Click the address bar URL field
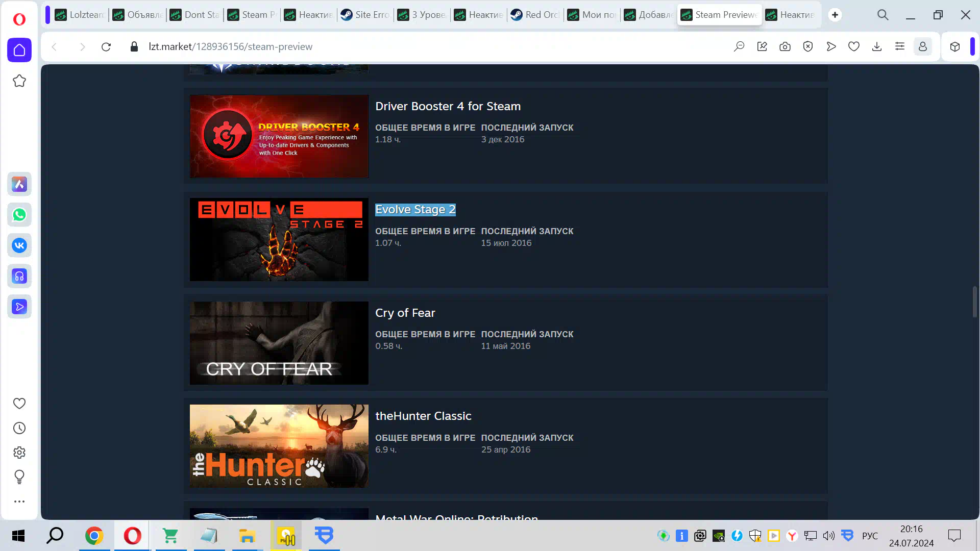 pyautogui.click(x=434, y=46)
